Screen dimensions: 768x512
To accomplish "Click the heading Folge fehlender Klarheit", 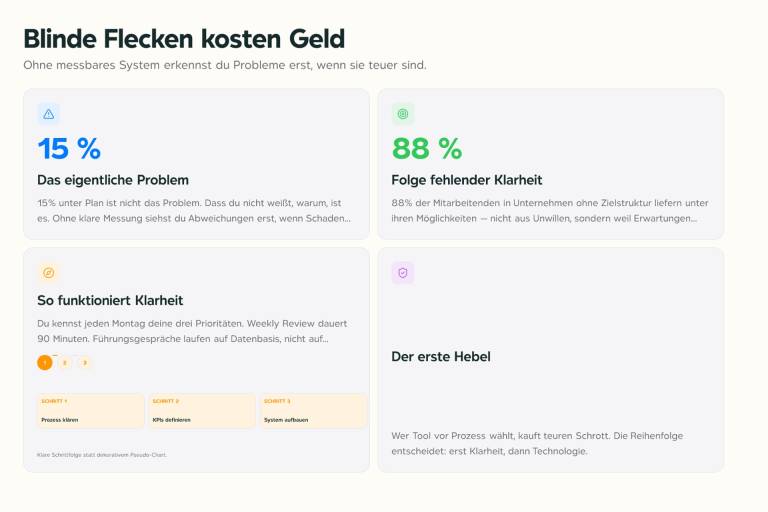I will [x=467, y=180].
